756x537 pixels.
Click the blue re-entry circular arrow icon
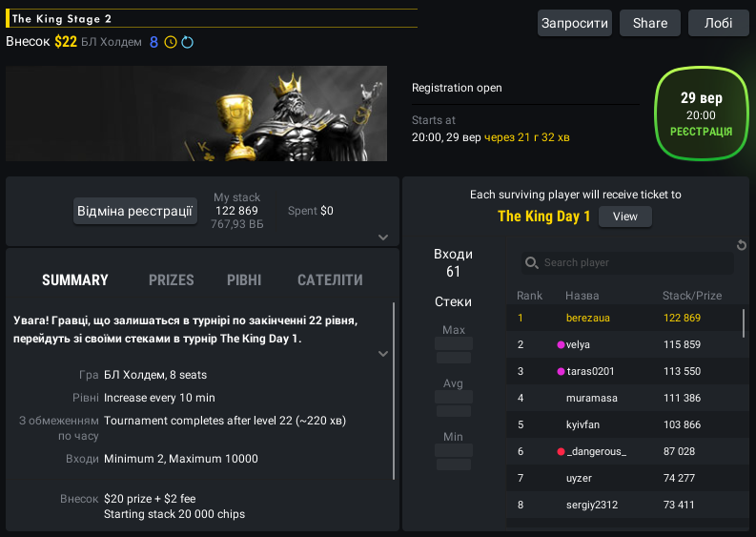188,42
